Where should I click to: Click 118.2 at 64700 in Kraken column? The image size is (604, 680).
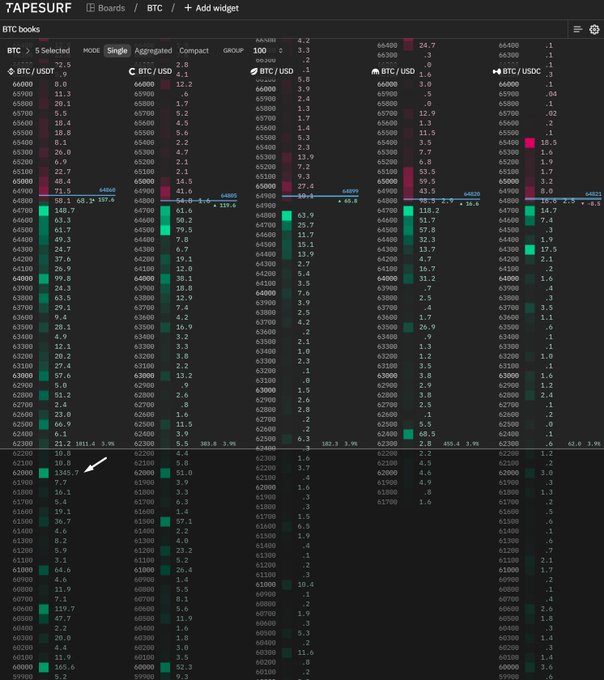pyautogui.click(x=429, y=210)
